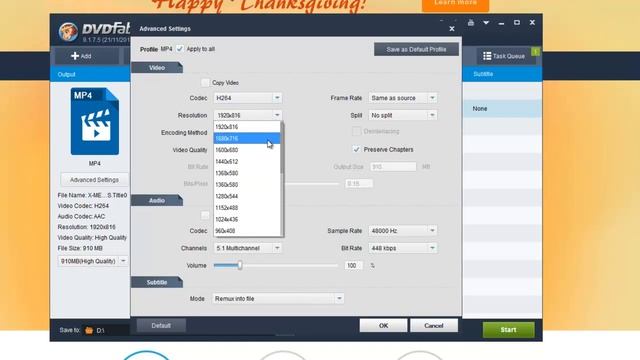Screen dimensions: 640x360
Task: Open the subtitle Mode Remux dropdown
Action: pyautogui.click(x=278, y=299)
